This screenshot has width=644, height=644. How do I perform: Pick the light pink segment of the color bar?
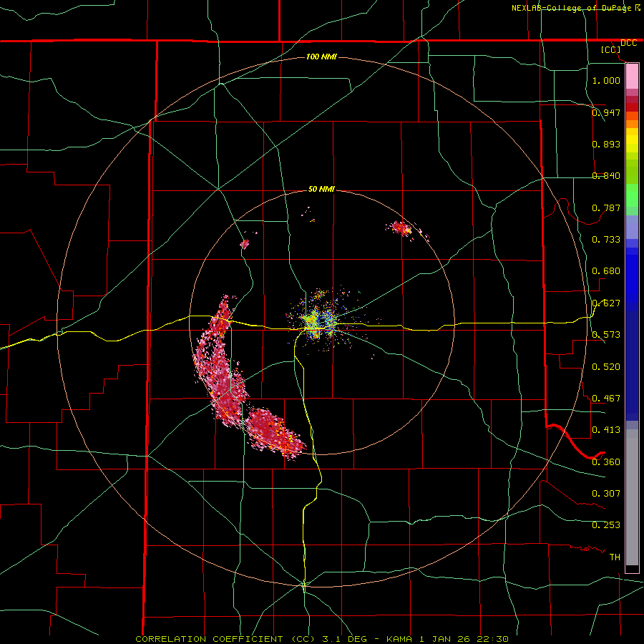(x=632, y=77)
